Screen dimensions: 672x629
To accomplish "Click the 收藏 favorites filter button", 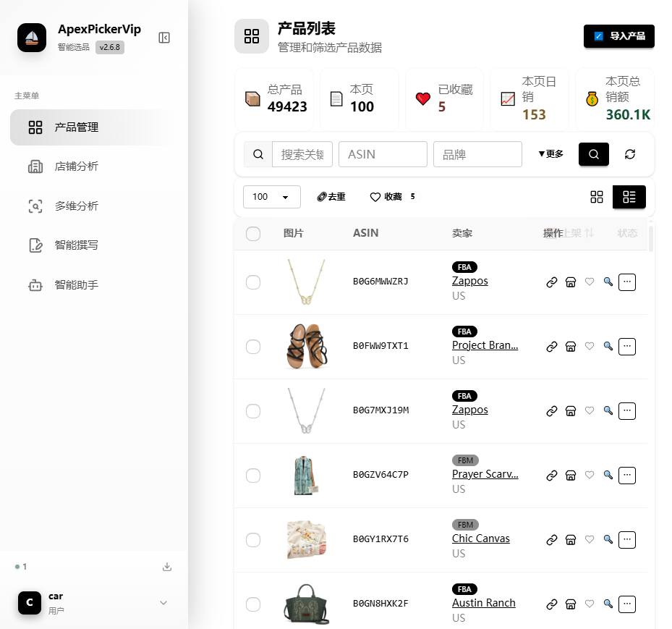I will coord(394,197).
